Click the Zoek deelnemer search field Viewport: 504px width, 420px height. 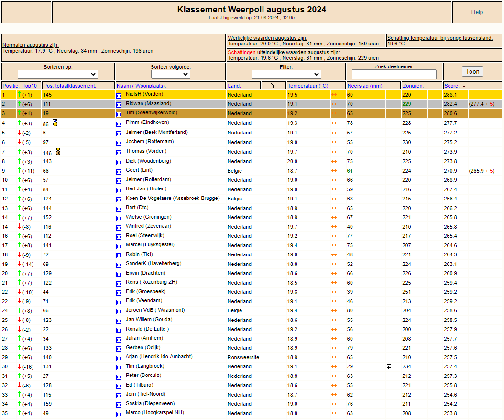394,74
